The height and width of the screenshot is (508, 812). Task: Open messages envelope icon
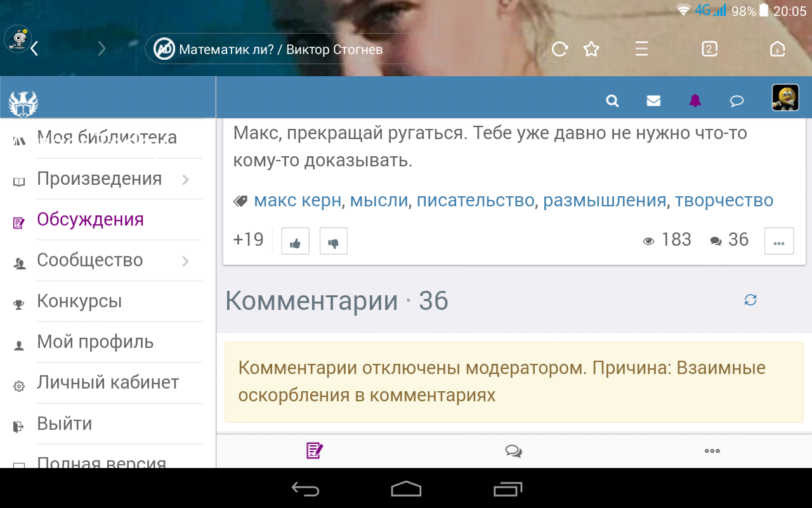653,100
